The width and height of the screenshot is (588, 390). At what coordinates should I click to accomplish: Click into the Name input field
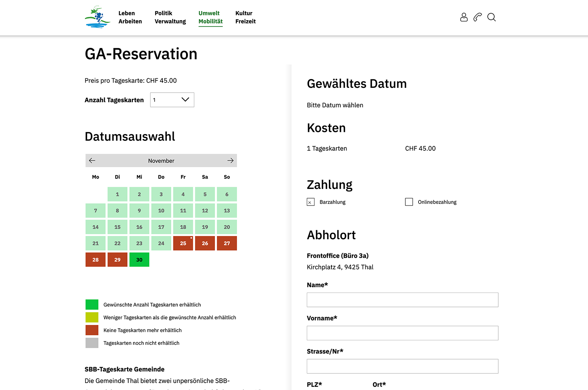point(402,300)
